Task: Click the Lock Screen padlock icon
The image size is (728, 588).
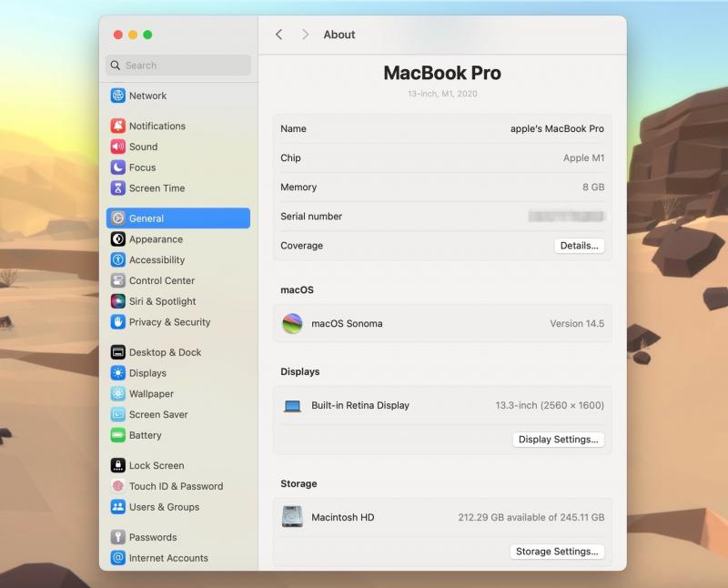Action: 118,465
